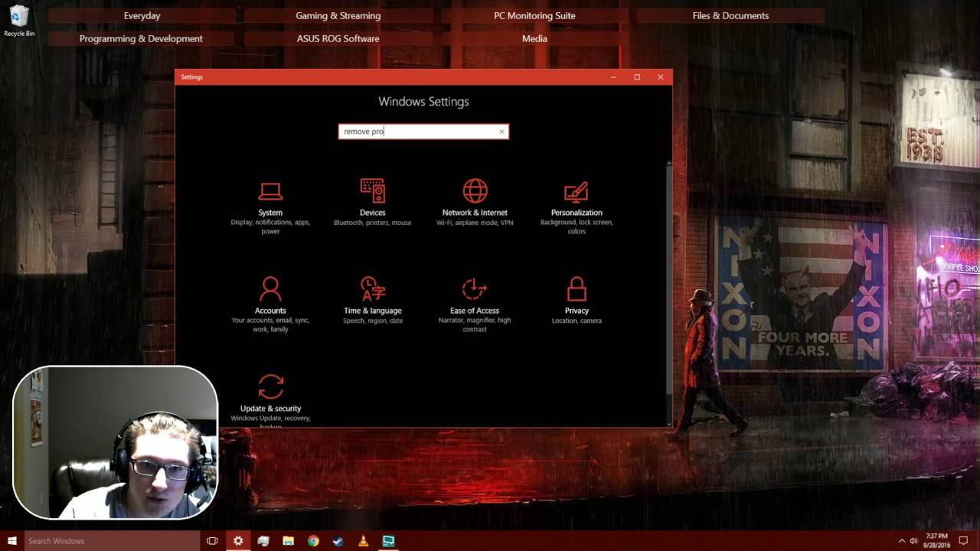Click the Settings window vertical scrollbar
The height and width of the screenshot is (551, 980).
click(x=669, y=293)
